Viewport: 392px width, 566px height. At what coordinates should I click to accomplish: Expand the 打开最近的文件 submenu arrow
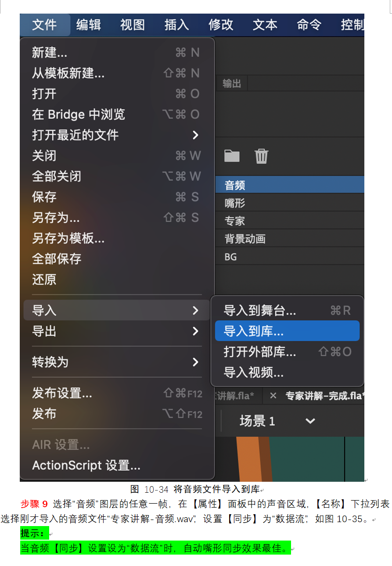(196, 135)
